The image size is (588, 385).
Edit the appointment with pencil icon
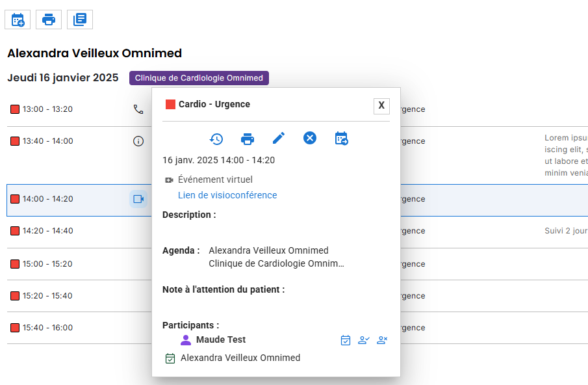pyautogui.click(x=279, y=138)
